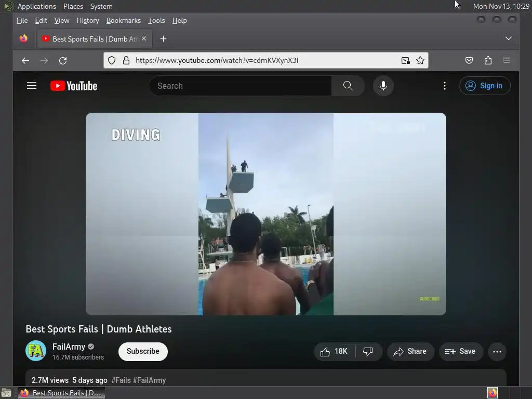Screen dimensions: 532x399
Task: Open tracking protection shield icon
Action: (112, 60)
